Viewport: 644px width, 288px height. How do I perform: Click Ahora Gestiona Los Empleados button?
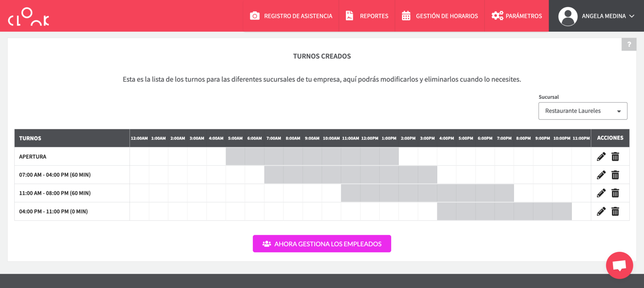point(322,244)
